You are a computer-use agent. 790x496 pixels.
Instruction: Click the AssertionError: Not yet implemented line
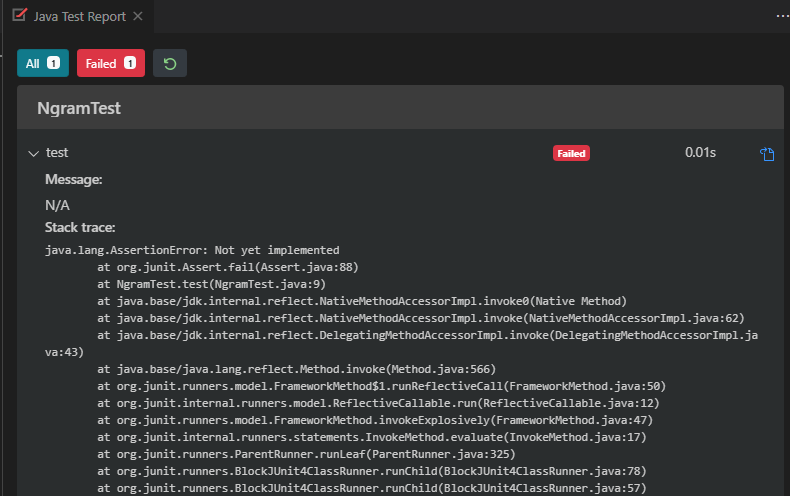[193, 250]
